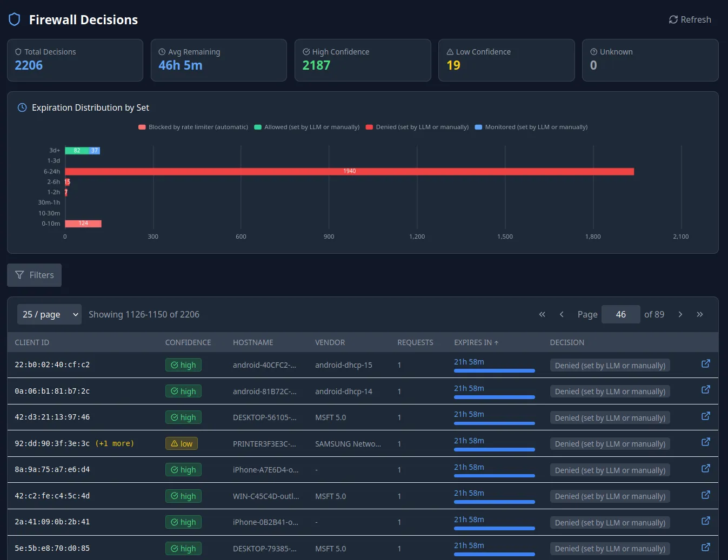Click the high badge for 22:b0:02:40:cf:c2
This screenshot has width=728, height=560.
[x=183, y=365]
